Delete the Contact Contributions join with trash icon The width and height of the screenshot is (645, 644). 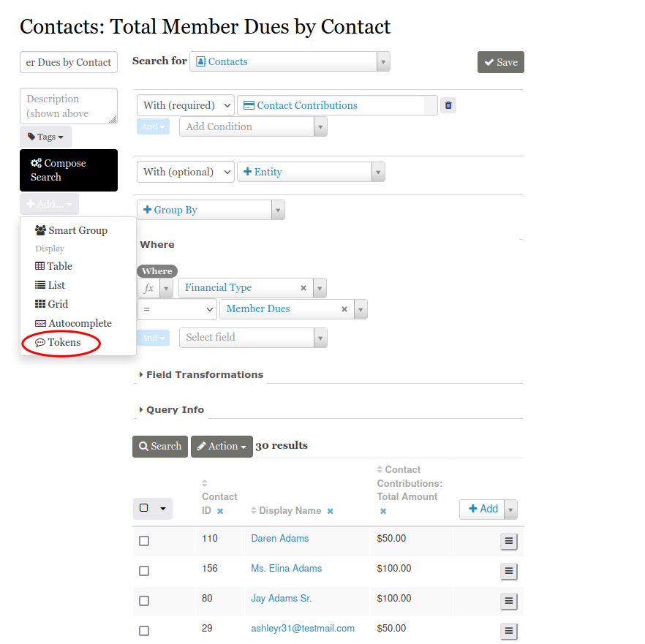449,105
